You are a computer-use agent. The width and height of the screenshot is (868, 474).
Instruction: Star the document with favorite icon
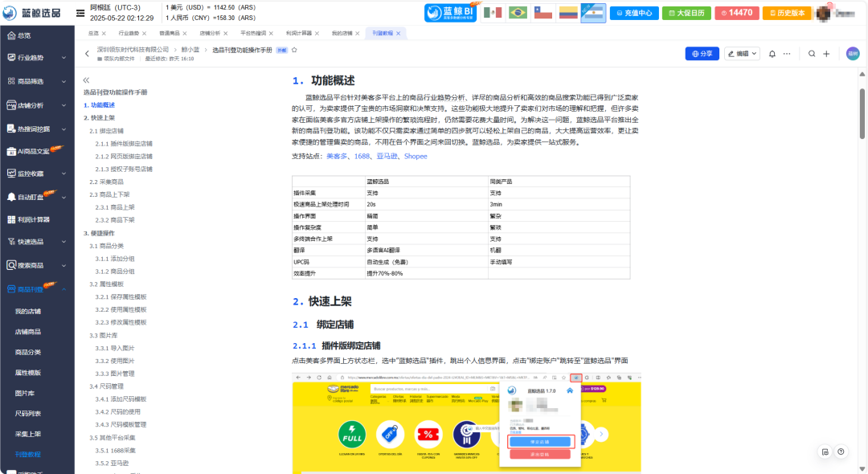coord(294,50)
